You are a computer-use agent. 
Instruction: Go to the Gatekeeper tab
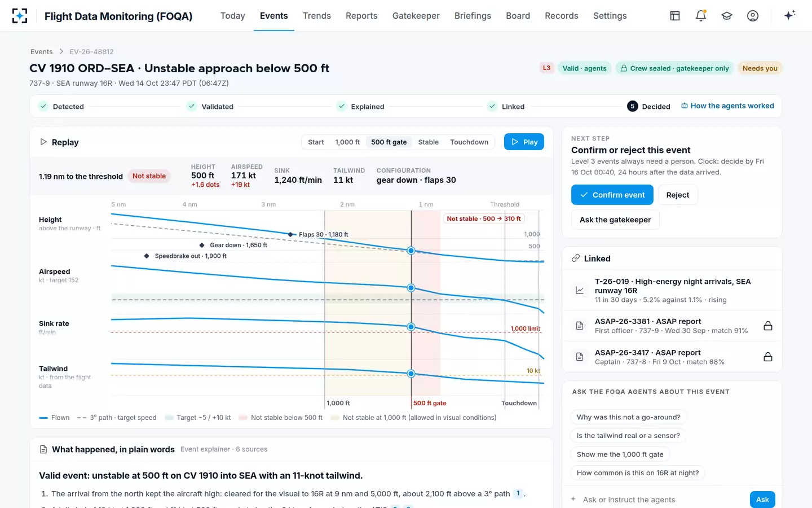pyautogui.click(x=416, y=16)
